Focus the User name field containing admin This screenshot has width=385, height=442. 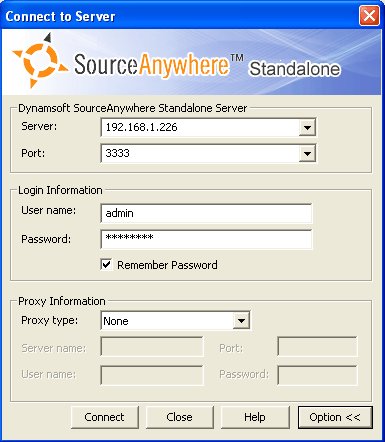(x=206, y=213)
